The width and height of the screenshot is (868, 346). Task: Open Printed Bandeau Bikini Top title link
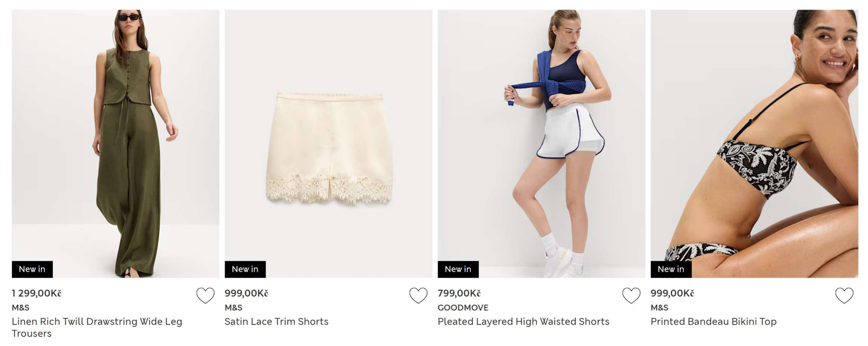pyautogui.click(x=713, y=321)
